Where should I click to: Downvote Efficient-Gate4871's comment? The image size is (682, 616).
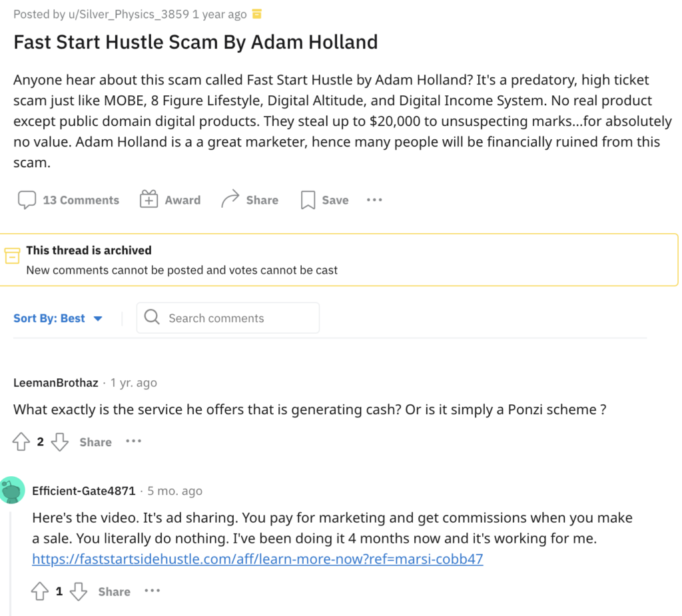[78, 591]
